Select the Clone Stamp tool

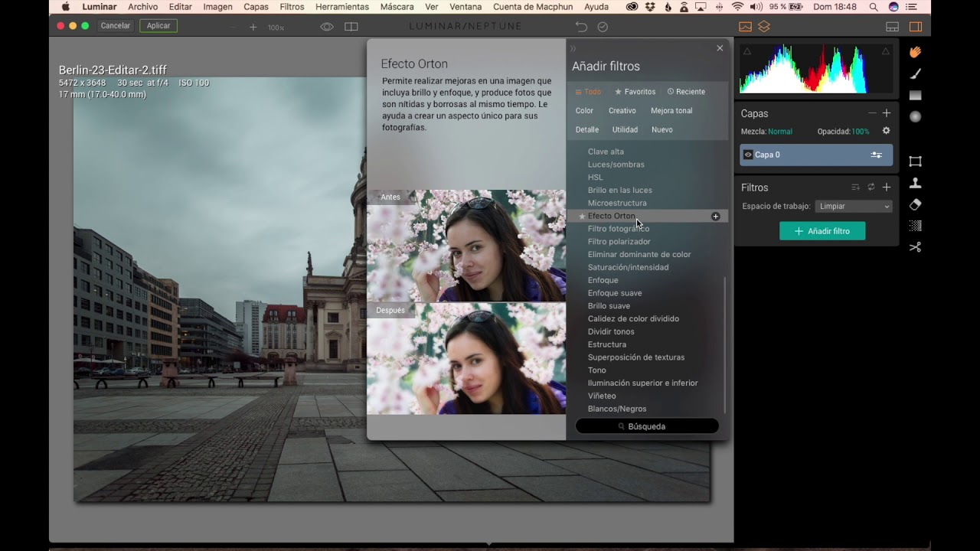pyautogui.click(x=915, y=183)
